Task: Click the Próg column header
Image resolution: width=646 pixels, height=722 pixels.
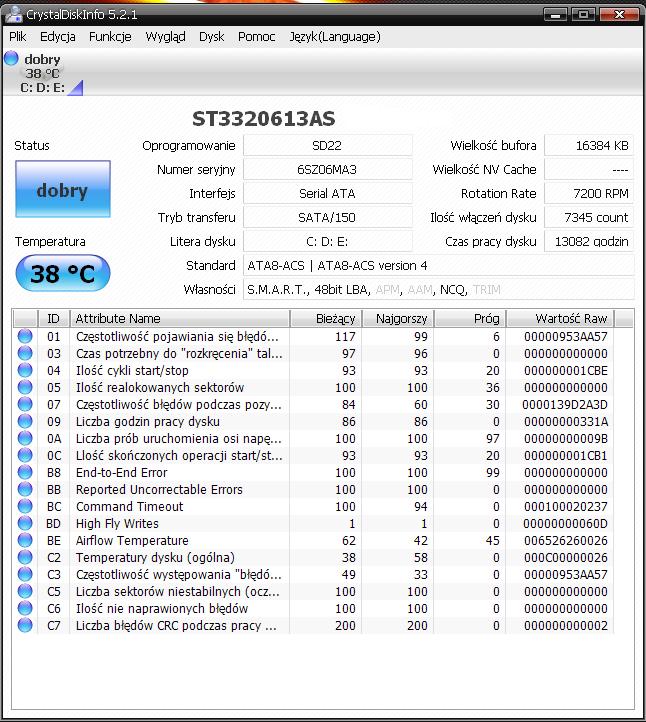Action: [471, 319]
